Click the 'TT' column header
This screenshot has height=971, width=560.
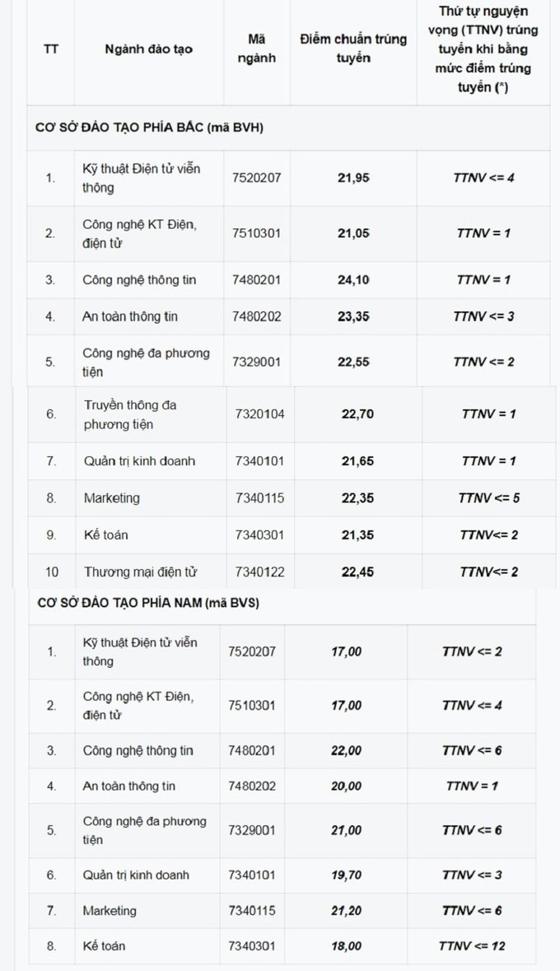[x=51, y=49]
